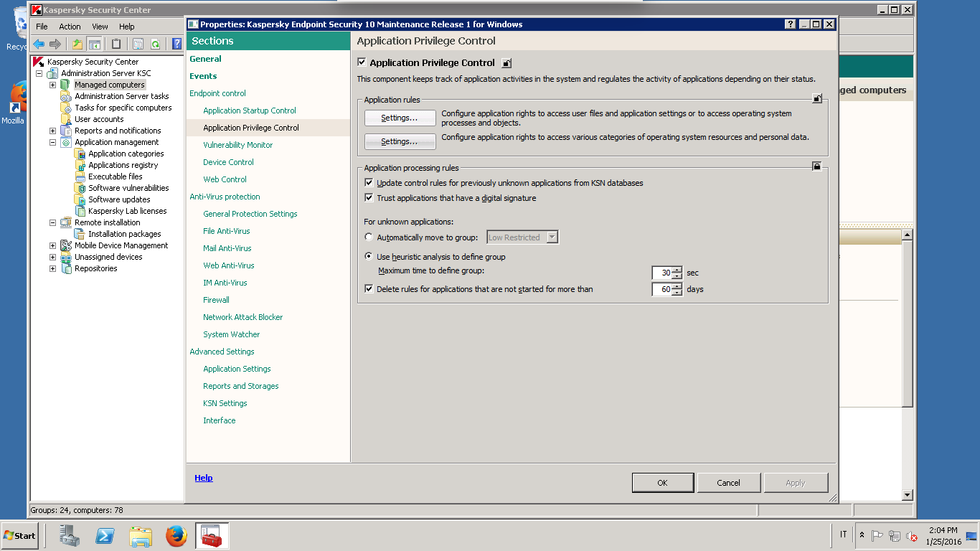Open the Action menu
The height and width of the screenshot is (551, 980).
[x=70, y=27]
